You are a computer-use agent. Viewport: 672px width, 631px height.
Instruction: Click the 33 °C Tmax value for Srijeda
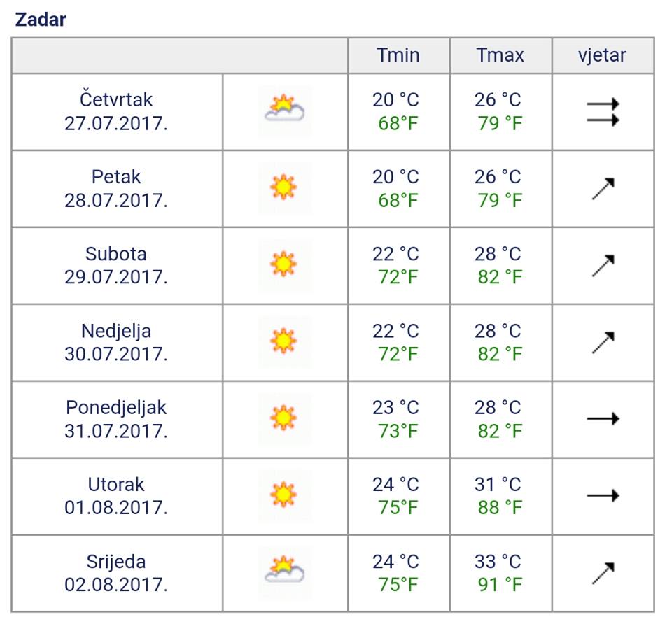(x=498, y=562)
